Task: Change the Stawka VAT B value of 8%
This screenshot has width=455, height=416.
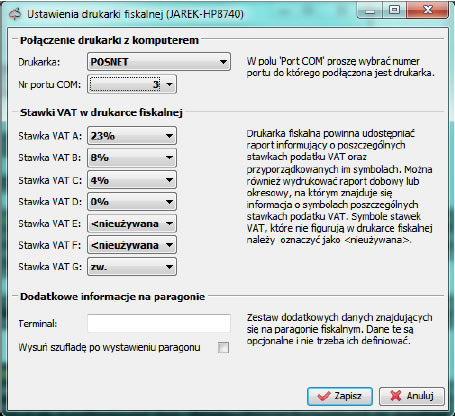Action: pyautogui.click(x=132, y=157)
